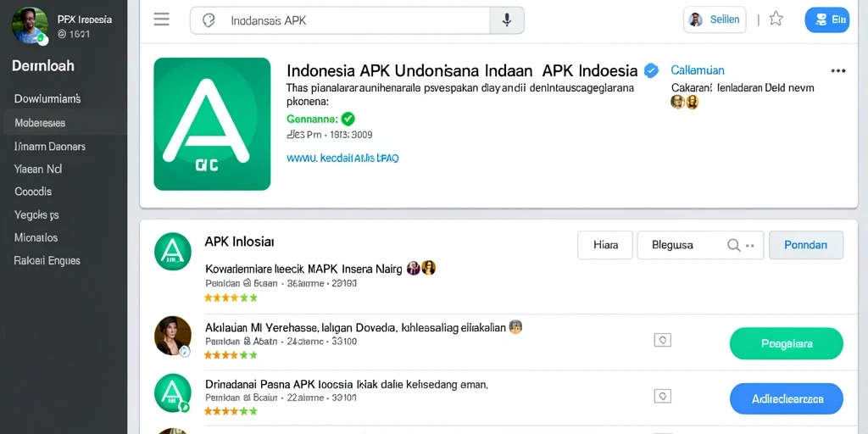This screenshot has height=434, width=868.
Task: Click the green checkmark next to Gennanne
Action: pos(348,119)
